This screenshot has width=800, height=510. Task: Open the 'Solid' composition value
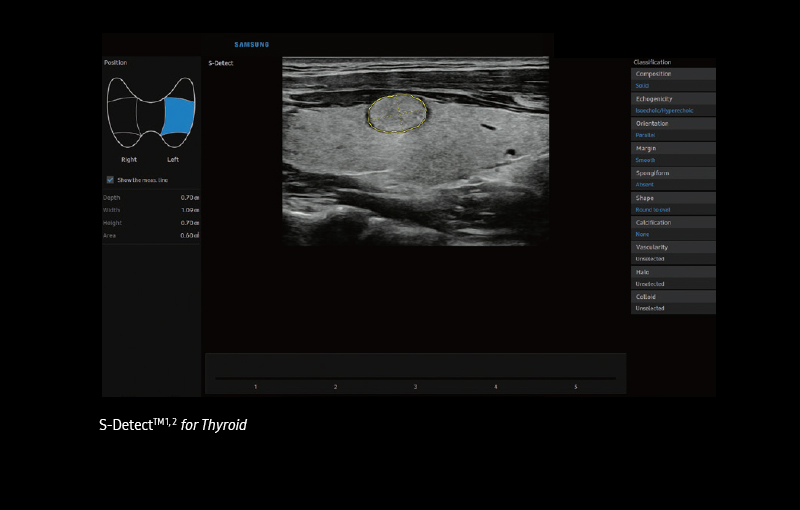click(673, 86)
